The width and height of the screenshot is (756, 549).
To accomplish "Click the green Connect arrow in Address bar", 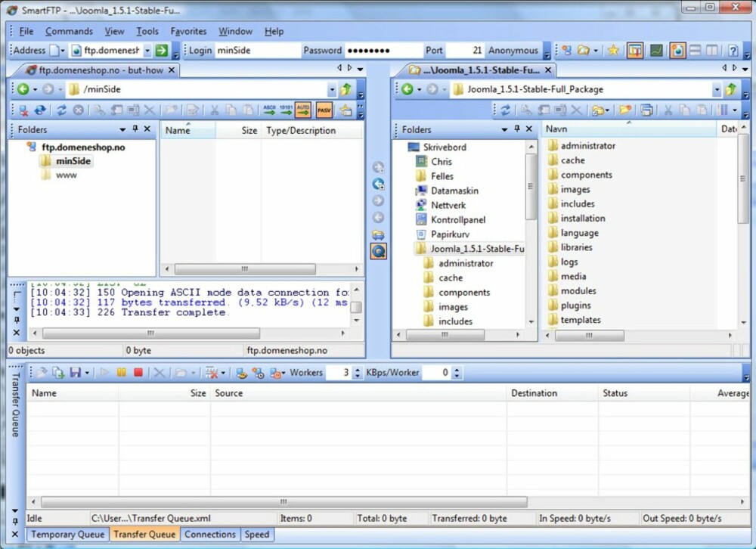I will [x=162, y=50].
